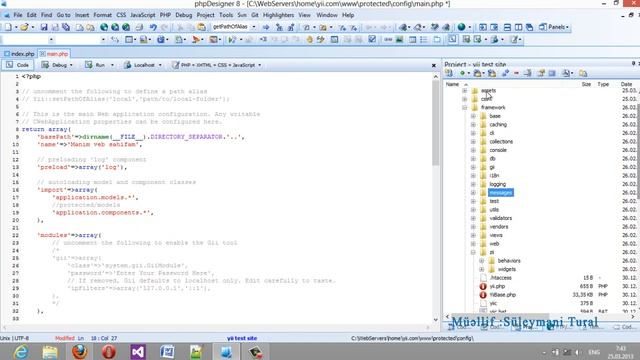
Task: Close the editor pane with the X button
Action: 433,65
